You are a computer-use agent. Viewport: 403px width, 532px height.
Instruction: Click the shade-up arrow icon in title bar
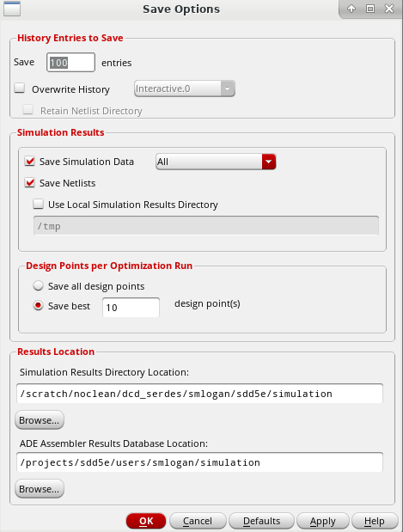[351, 9]
